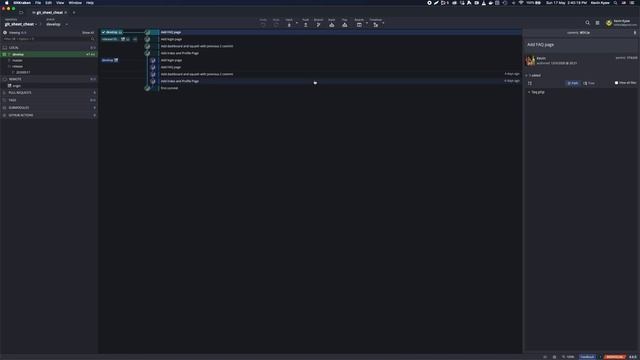Click the release branch label in graph
This screenshot has height=360, width=640.
110,39
